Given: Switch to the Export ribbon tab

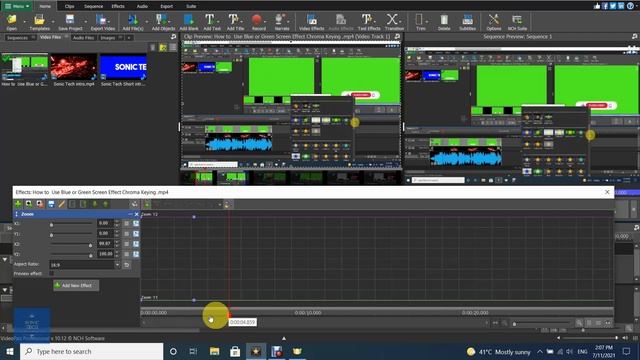Looking at the screenshot, I should [x=167, y=6].
